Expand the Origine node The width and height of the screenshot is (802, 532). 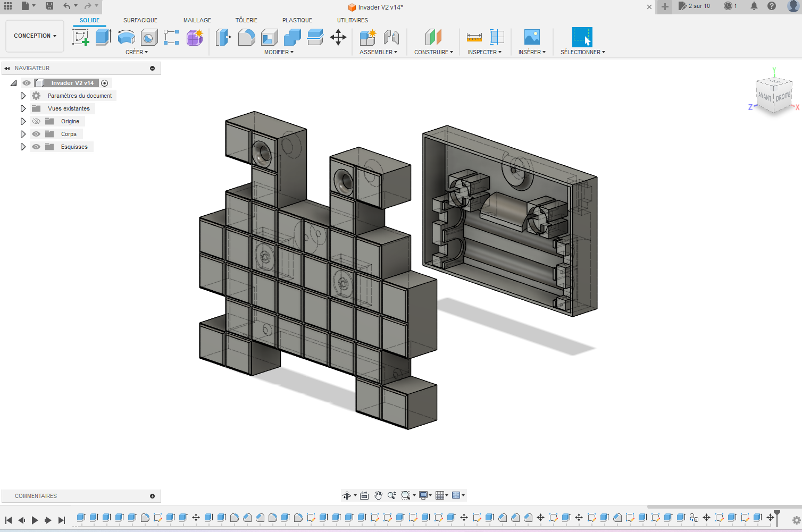pos(23,121)
